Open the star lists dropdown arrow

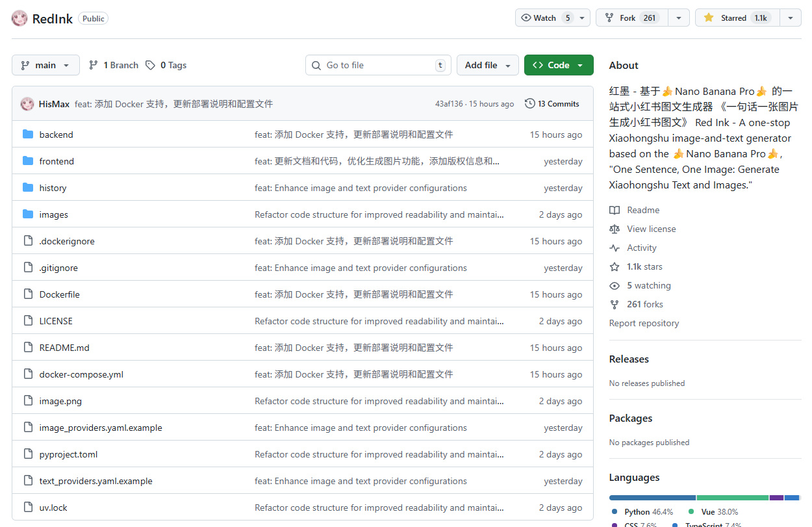coord(791,18)
